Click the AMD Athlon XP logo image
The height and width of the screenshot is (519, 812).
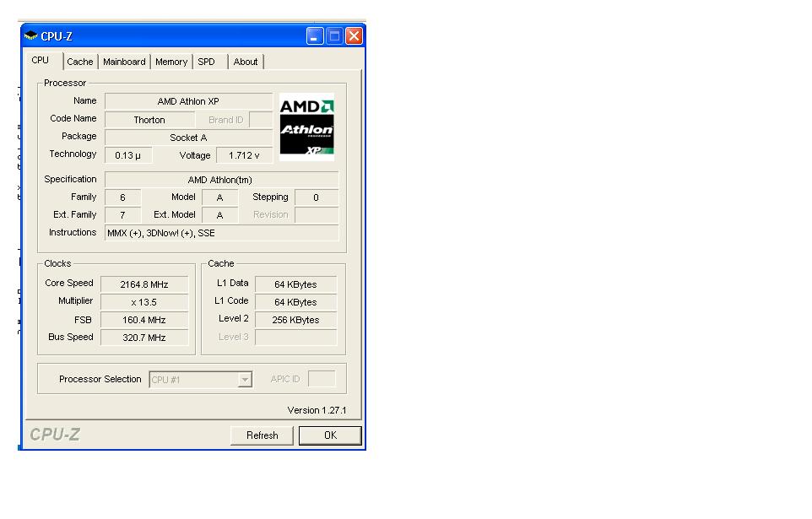(x=306, y=127)
